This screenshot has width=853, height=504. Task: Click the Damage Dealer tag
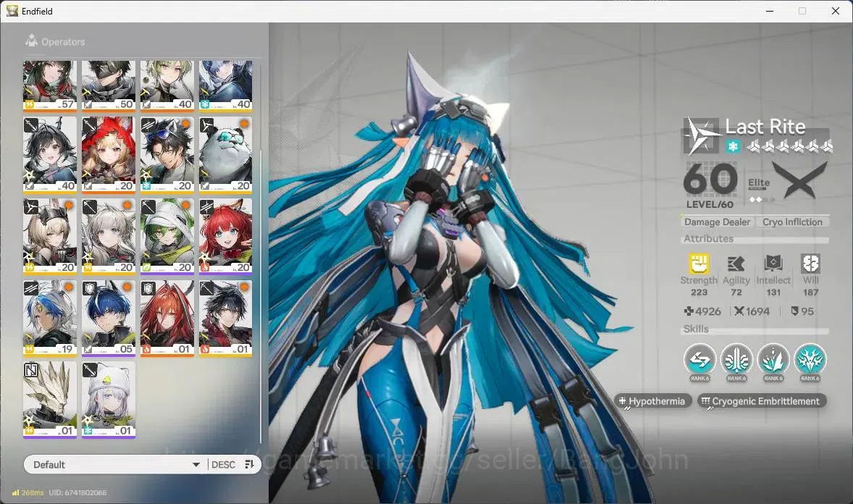pos(717,222)
